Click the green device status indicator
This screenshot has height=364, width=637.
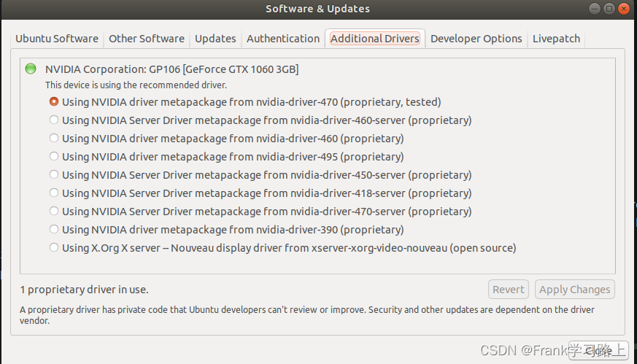31,69
